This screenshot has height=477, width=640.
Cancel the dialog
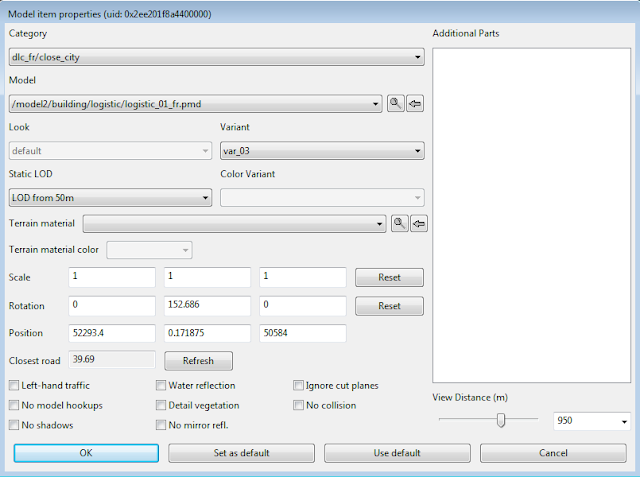(553, 453)
